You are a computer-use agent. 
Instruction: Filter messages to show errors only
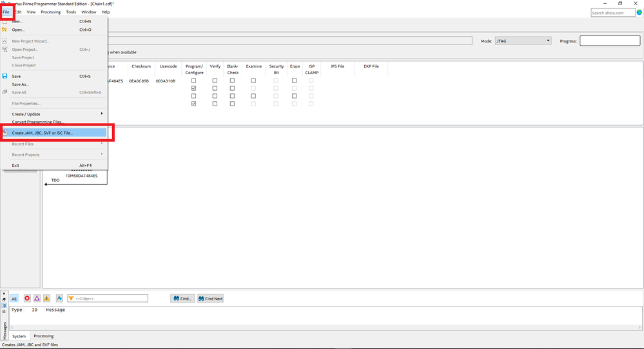[x=27, y=299]
